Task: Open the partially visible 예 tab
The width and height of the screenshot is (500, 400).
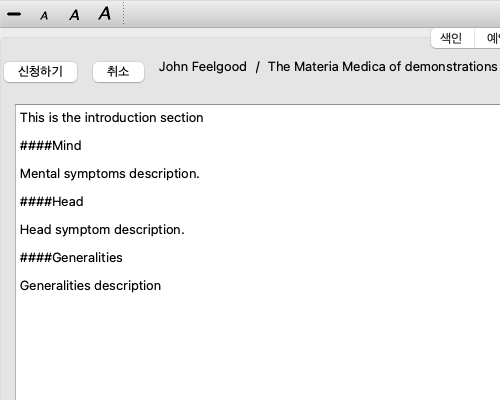Action: pos(489,38)
